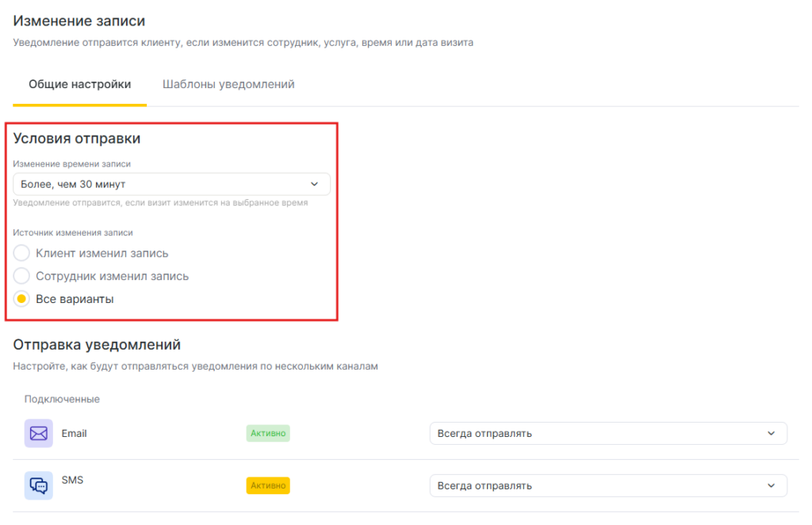The image size is (812, 525).
Task: Click the chevron arrow in the Email row
Action: pos(772,434)
